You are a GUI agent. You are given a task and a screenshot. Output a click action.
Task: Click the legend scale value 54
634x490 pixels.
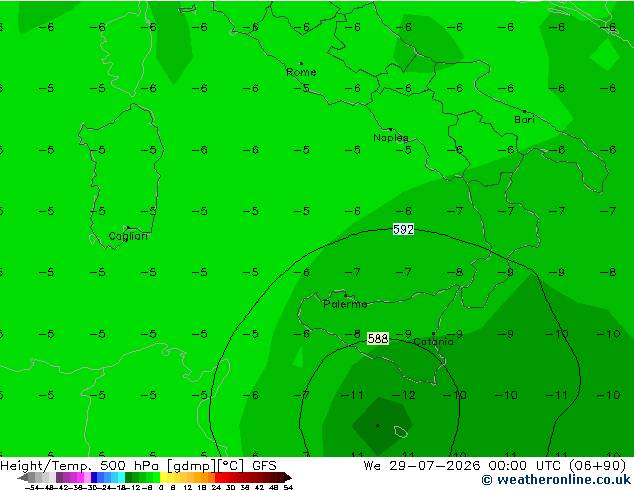(288, 487)
